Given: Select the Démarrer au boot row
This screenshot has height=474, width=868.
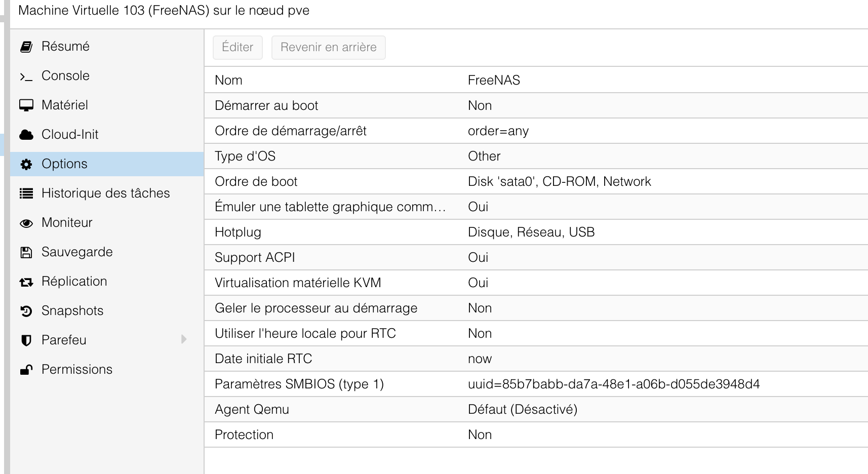Looking at the screenshot, I should [536, 105].
